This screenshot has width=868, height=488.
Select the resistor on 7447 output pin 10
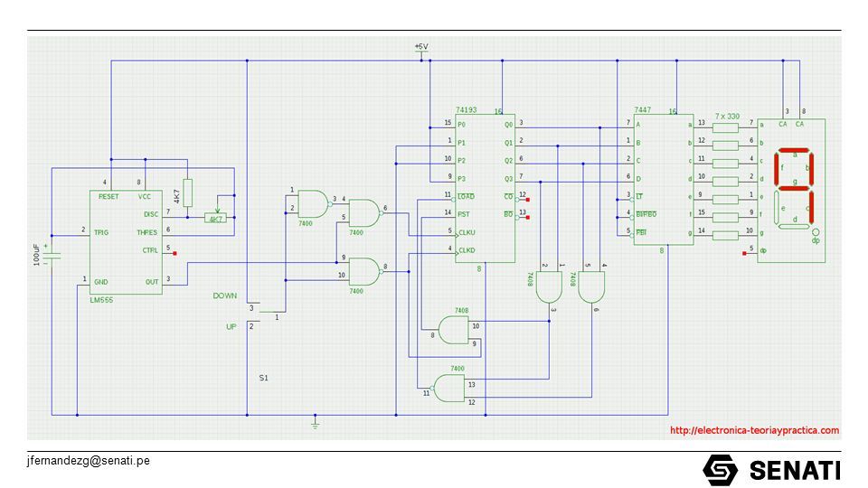coord(724,182)
